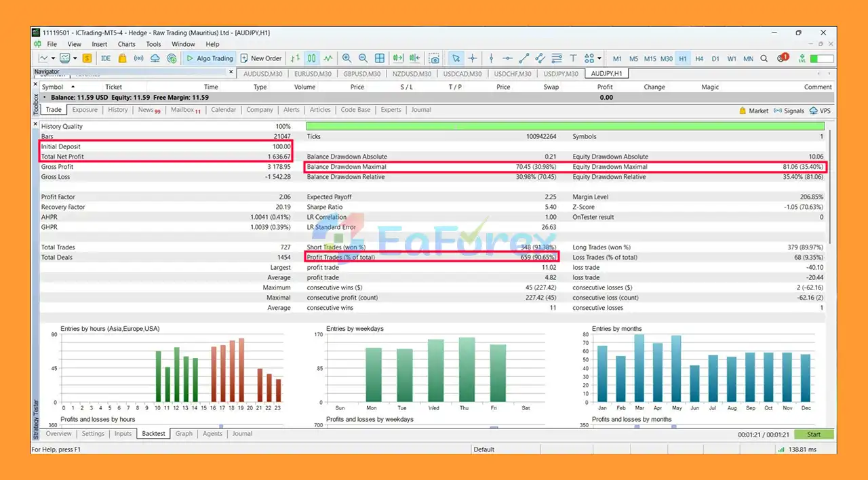Expand the profiles dropdown arrow
This screenshot has height=480, width=868.
75,58
